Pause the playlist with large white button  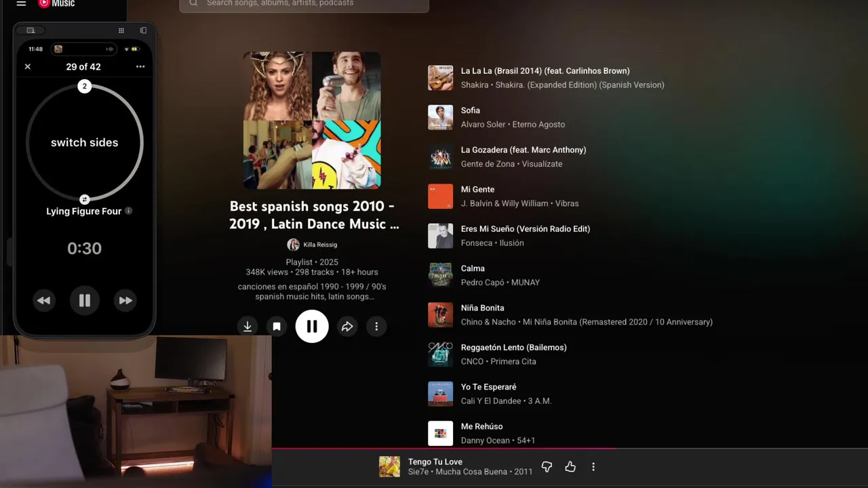click(x=312, y=327)
